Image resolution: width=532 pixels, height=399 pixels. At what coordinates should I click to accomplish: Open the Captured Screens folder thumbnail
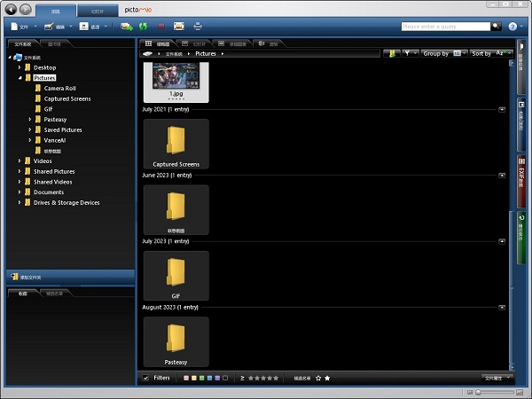(x=176, y=144)
